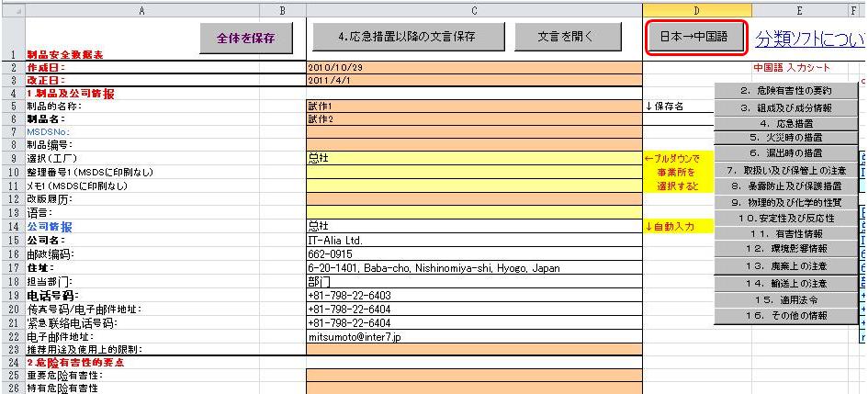Select the 作成日 date cell 2010/10/29
This screenshot has width=868, height=394.
(x=474, y=68)
